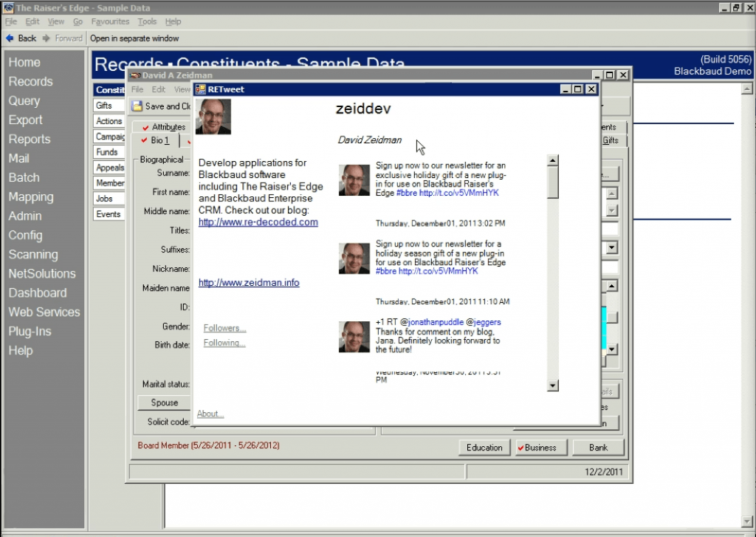Select Web Services in the left navigation

[x=44, y=312]
